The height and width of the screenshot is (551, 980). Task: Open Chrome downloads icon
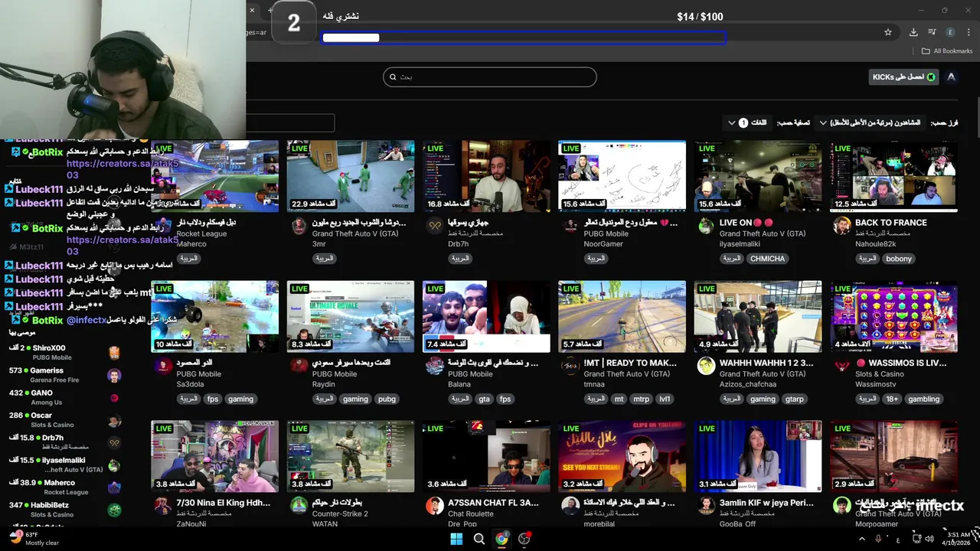913,32
